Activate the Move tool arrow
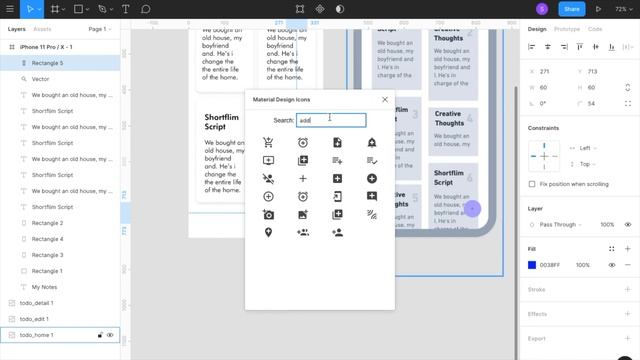 30,9
